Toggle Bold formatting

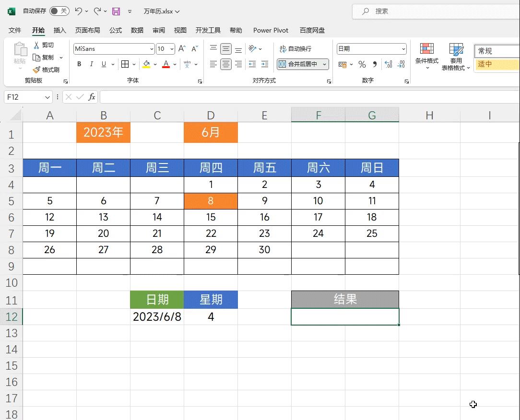79,64
